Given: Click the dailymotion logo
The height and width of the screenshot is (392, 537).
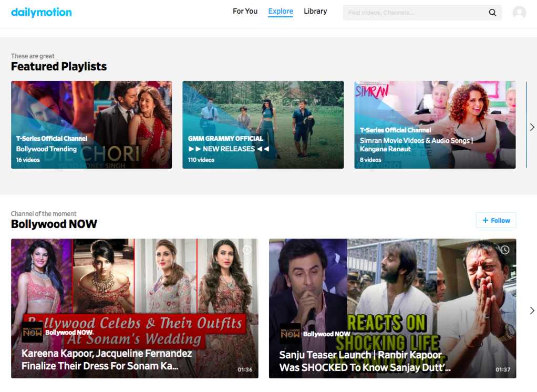Looking at the screenshot, I should click(x=42, y=12).
